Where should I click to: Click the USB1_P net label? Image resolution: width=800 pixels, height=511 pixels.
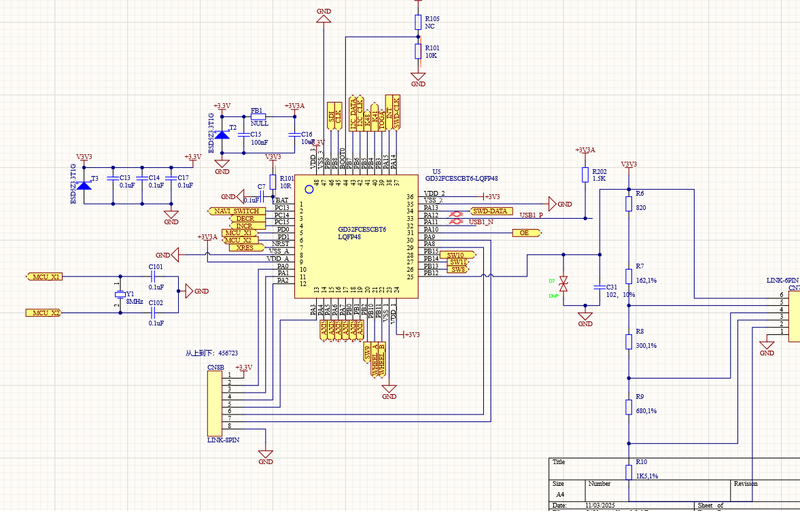pyautogui.click(x=531, y=215)
